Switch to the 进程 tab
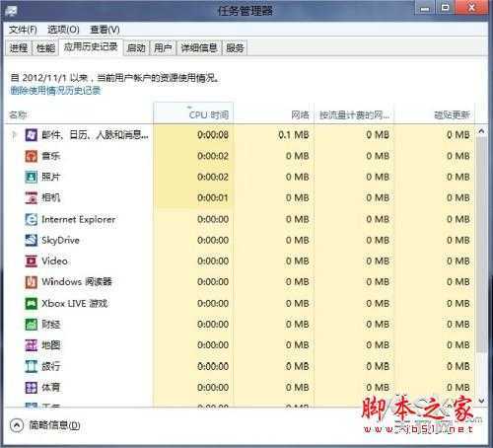493x448 pixels. click(x=19, y=48)
